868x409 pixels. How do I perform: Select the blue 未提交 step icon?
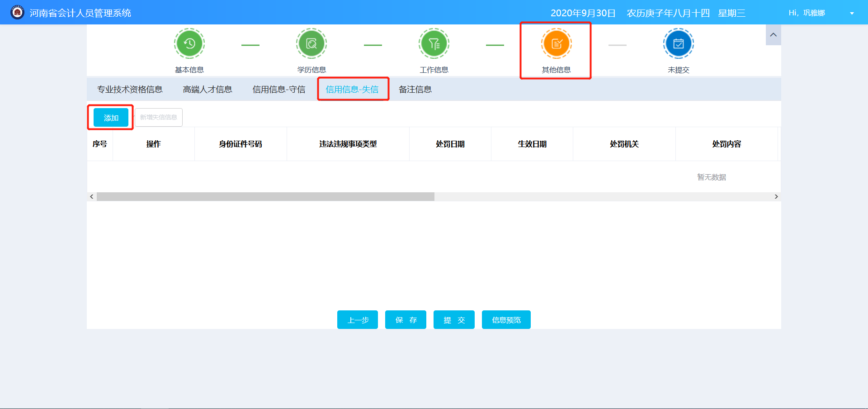[678, 43]
